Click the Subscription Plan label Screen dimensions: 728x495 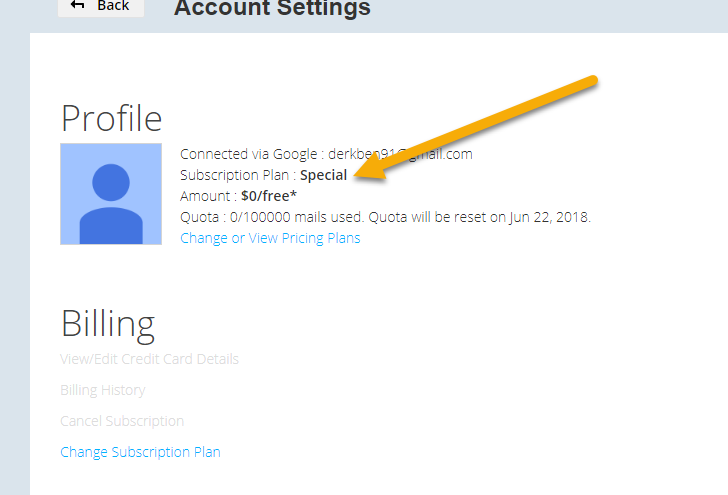point(235,175)
